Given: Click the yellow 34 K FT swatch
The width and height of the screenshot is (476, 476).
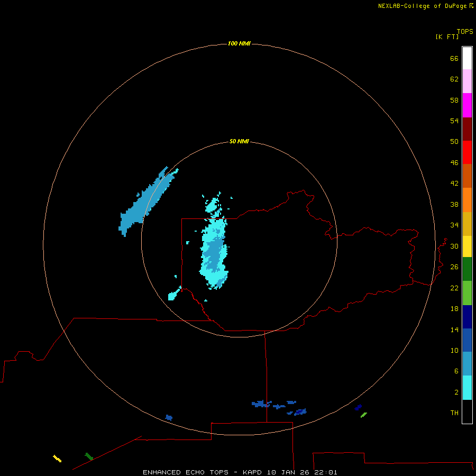Looking at the screenshot, I should click(x=467, y=246).
